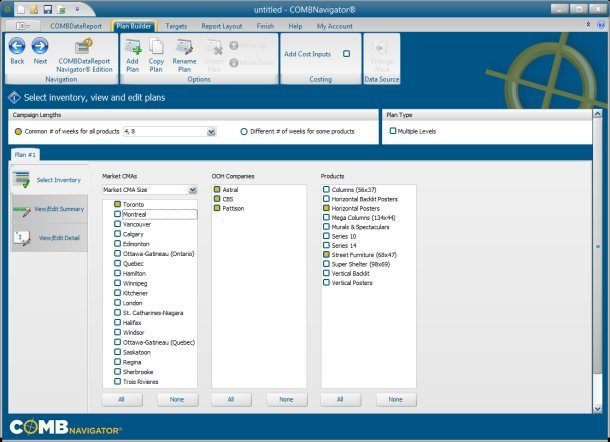The image size is (610, 442).
Task: Click the main panel vertical scrollbar
Action: pos(598,245)
